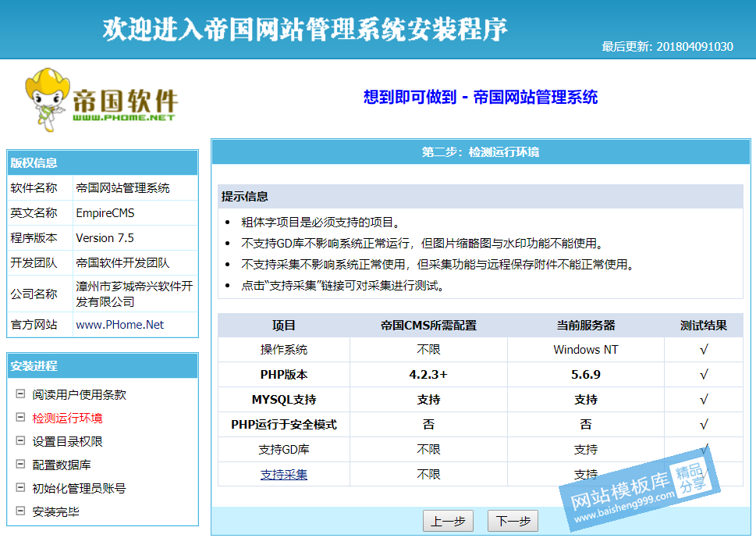
Task: Click the 想到即可做到 - 帝国网站管理系统 slogan
Action: tap(481, 97)
